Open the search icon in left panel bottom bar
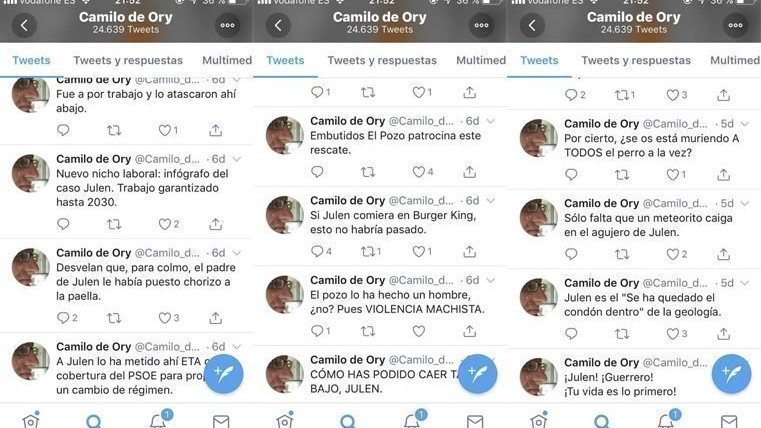The width and height of the screenshot is (761, 428). coord(94,421)
